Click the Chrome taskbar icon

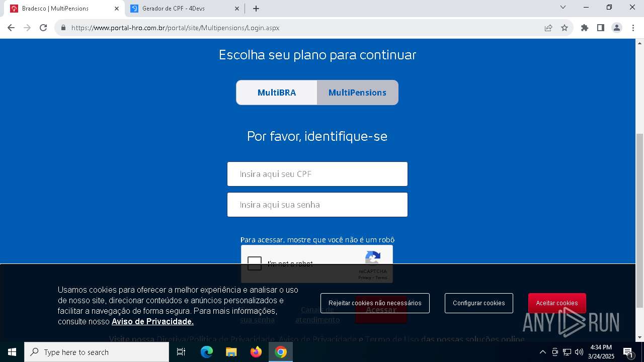(x=281, y=352)
